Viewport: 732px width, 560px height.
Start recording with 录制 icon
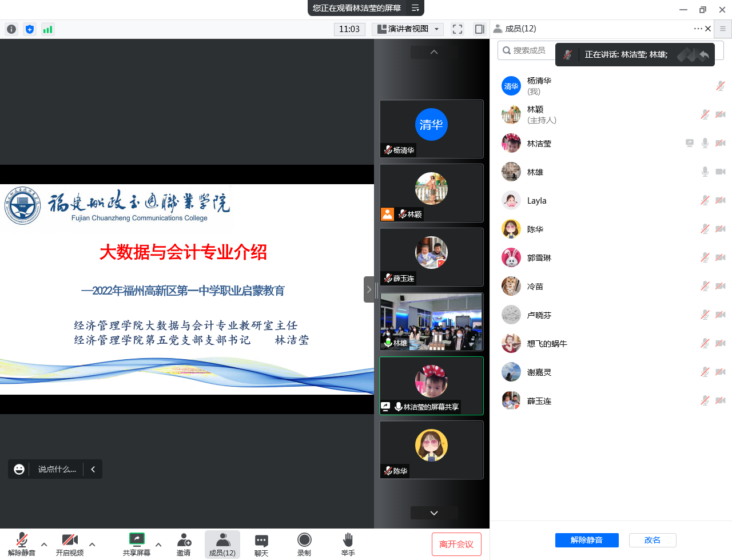pos(304,544)
